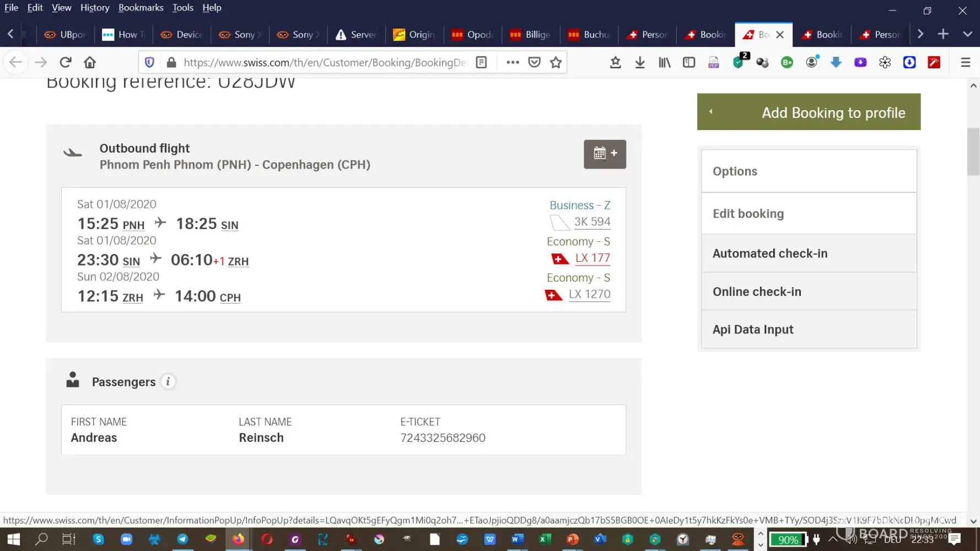Click the add-to-calendar icon for outbound flight

pyautogui.click(x=605, y=154)
